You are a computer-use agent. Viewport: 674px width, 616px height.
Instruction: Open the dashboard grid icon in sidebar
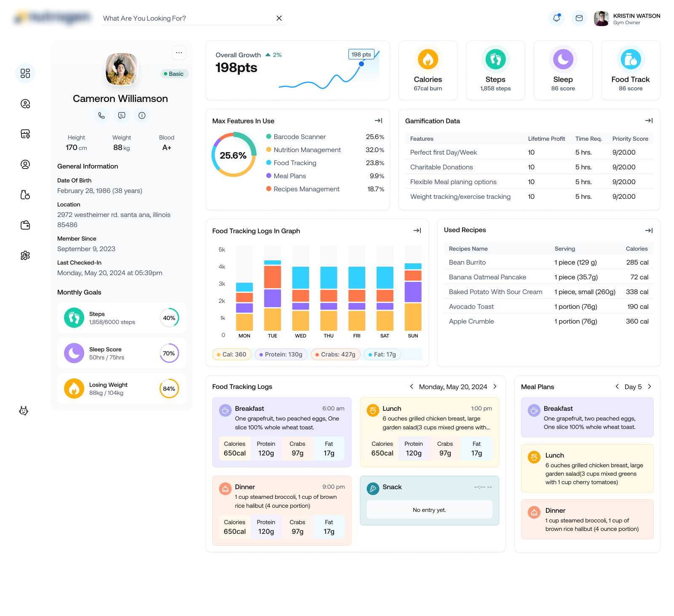point(25,73)
